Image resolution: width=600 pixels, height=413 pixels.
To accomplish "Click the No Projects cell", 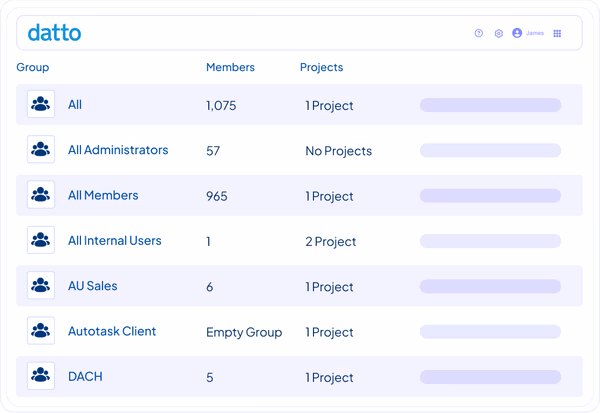I will [339, 151].
